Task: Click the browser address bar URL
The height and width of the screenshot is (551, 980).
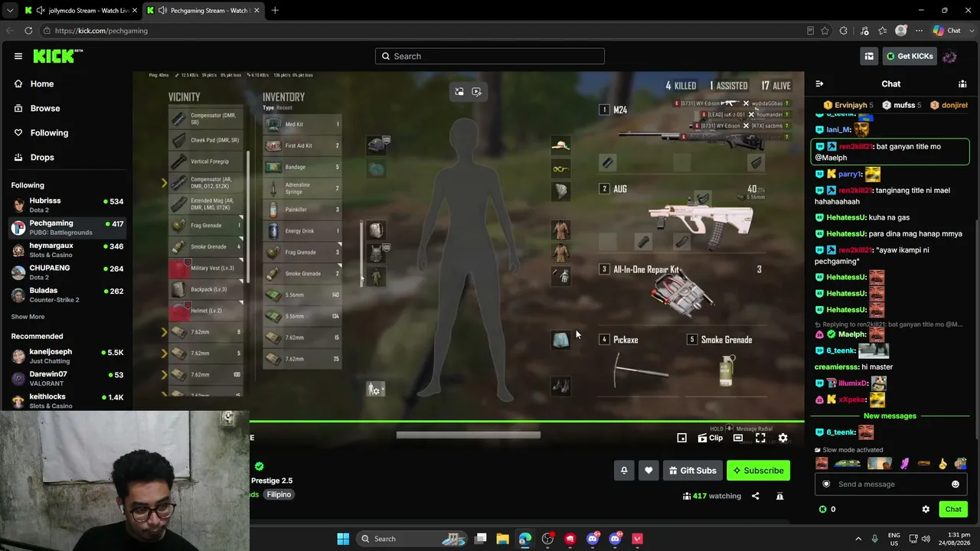Action: tap(101, 31)
